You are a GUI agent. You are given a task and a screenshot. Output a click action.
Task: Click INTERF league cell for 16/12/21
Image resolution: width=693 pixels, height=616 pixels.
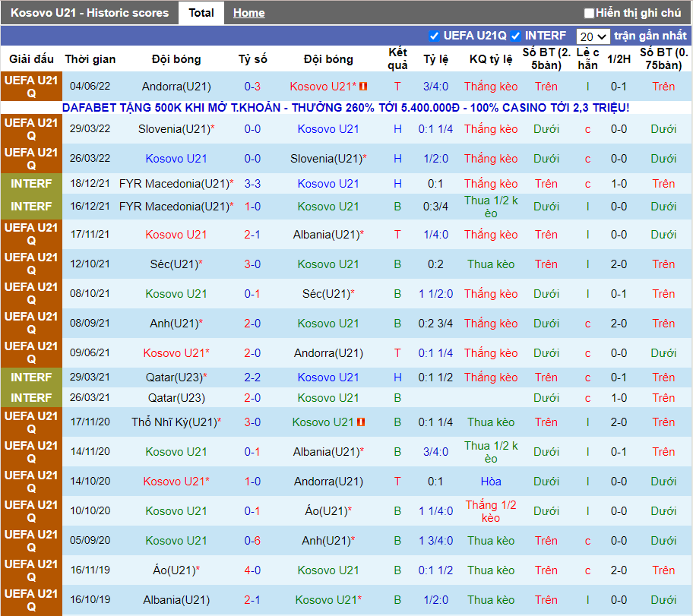coord(31,207)
